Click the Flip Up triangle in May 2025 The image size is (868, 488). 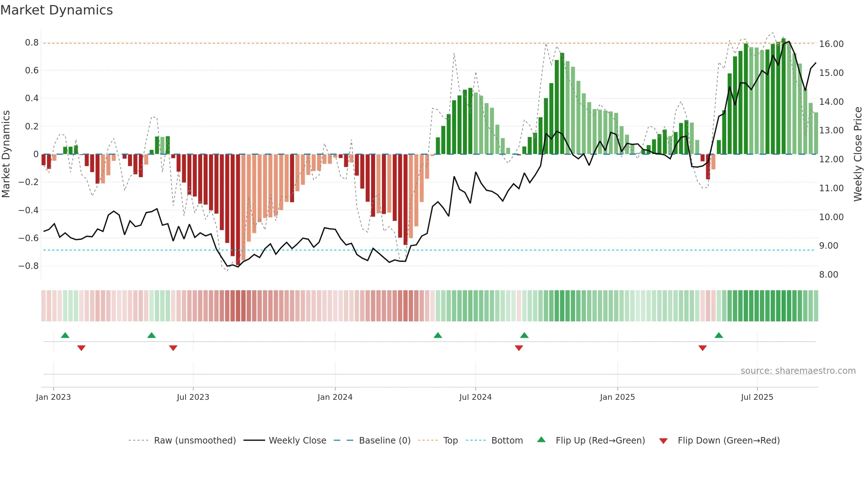click(x=719, y=335)
